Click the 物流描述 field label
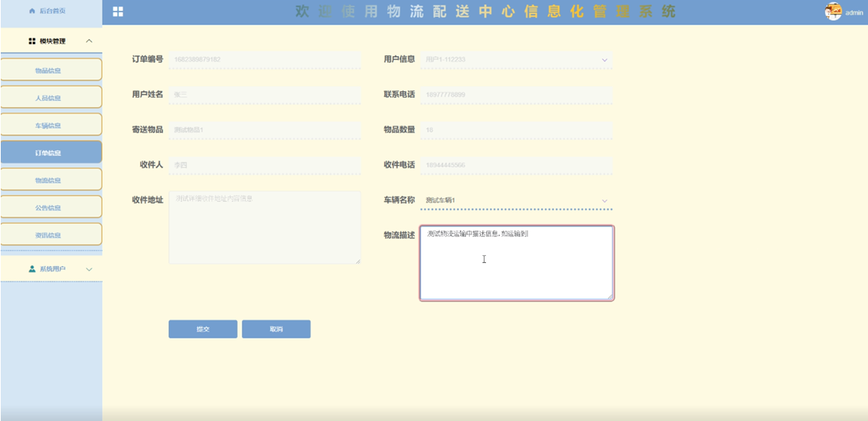 pyautogui.click(x=399, y=235)
